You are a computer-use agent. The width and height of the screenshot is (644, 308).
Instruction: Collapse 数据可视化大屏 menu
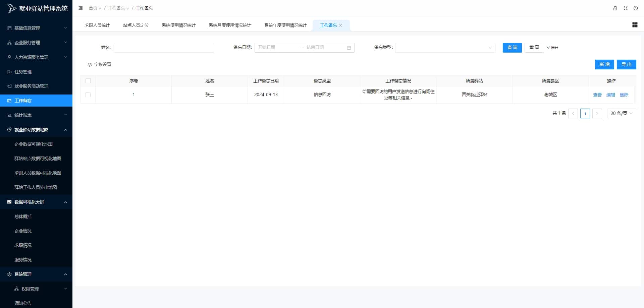[36, 202]
